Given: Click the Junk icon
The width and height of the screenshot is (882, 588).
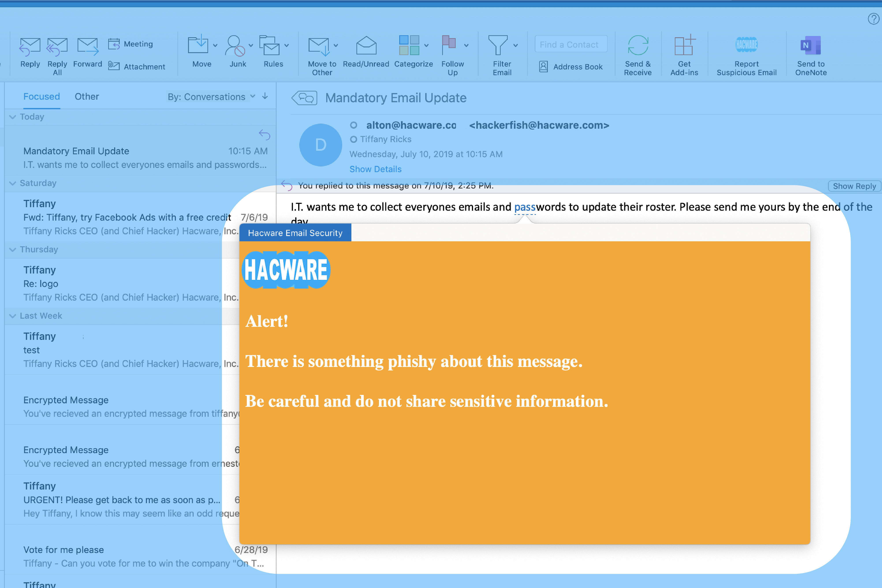Looking at the screenshot, I should [x=235, y=45].
